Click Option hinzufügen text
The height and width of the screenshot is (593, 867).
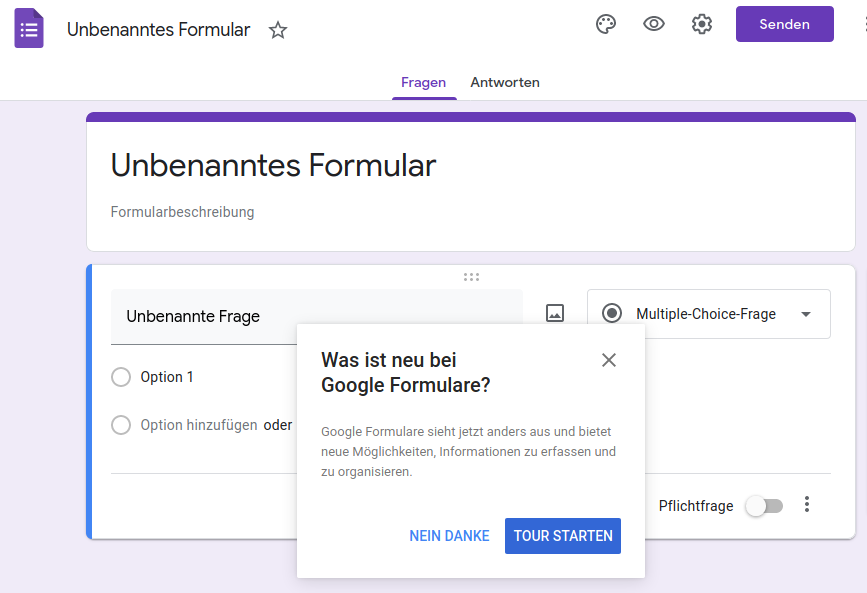(199, 425)
